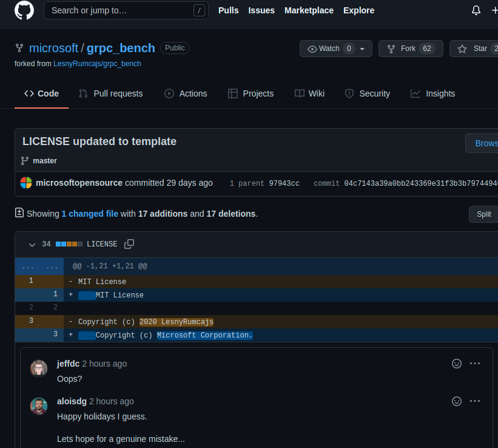Click the Browse files button
This screenshot has height=448, width=498.
(x=482, y=143)
